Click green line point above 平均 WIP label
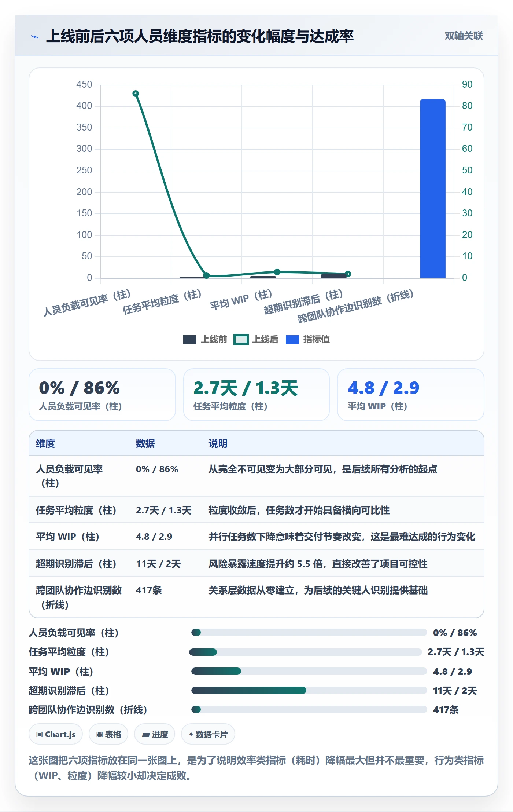This screenshot has height=812, width=513. tap(277, 272)
